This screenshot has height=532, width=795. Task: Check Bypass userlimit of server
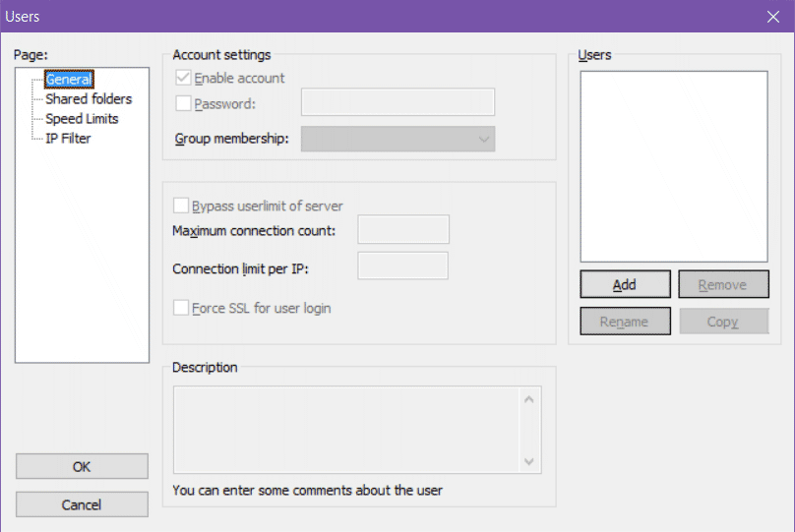(x=181, y=206)
